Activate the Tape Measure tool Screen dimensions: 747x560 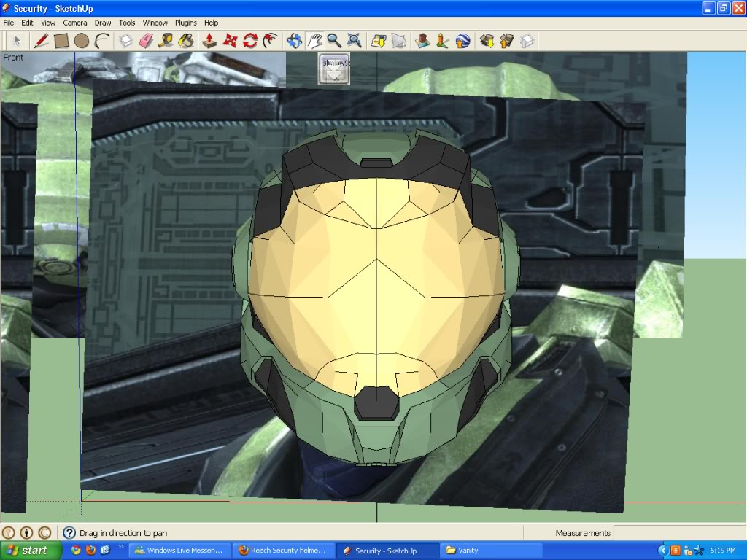(166, 41)
